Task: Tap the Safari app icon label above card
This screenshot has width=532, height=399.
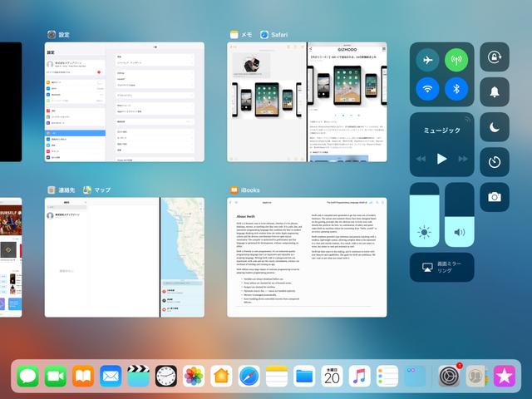Action: coord(273,35)
